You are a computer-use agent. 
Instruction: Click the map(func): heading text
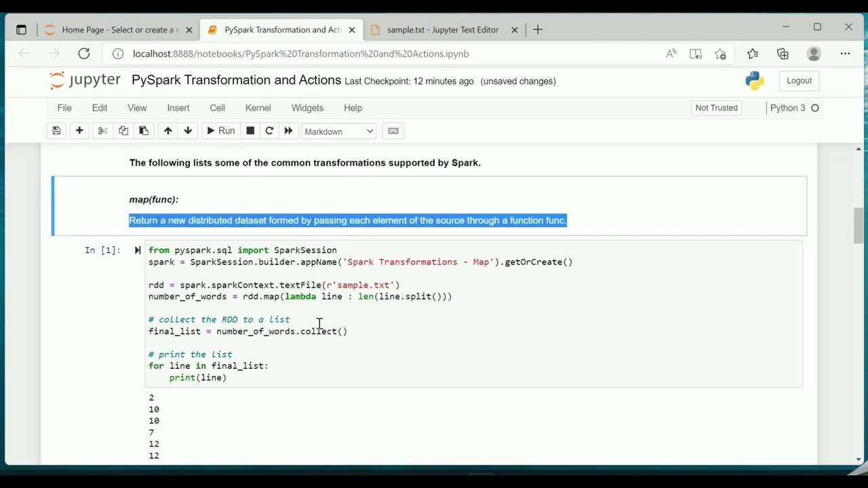154,199
